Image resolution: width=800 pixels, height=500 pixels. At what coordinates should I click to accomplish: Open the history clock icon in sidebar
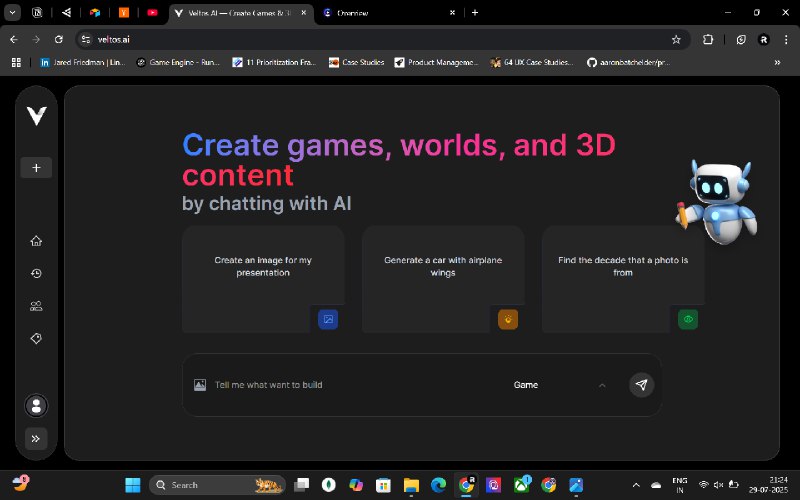36,273
